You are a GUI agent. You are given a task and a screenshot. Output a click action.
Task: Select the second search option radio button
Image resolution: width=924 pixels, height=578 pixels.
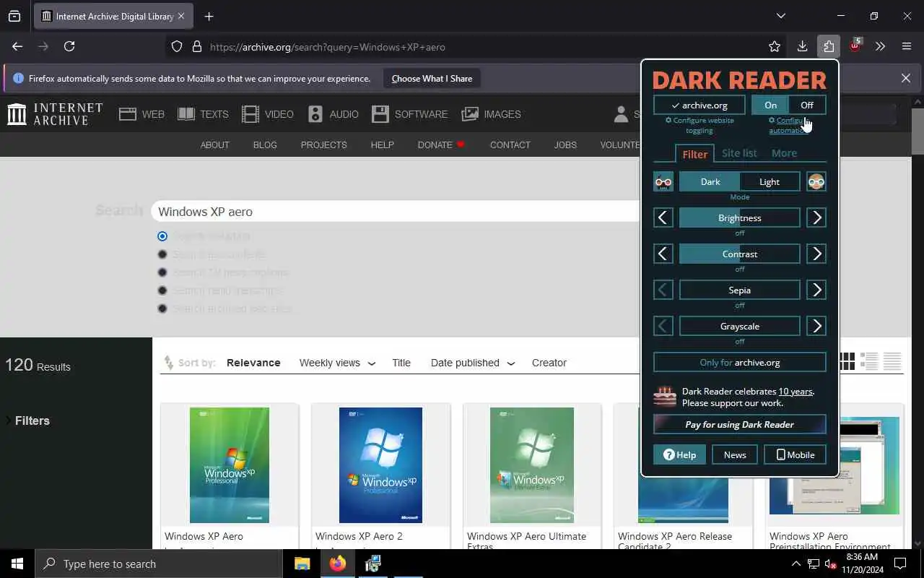tap(162, 254)
